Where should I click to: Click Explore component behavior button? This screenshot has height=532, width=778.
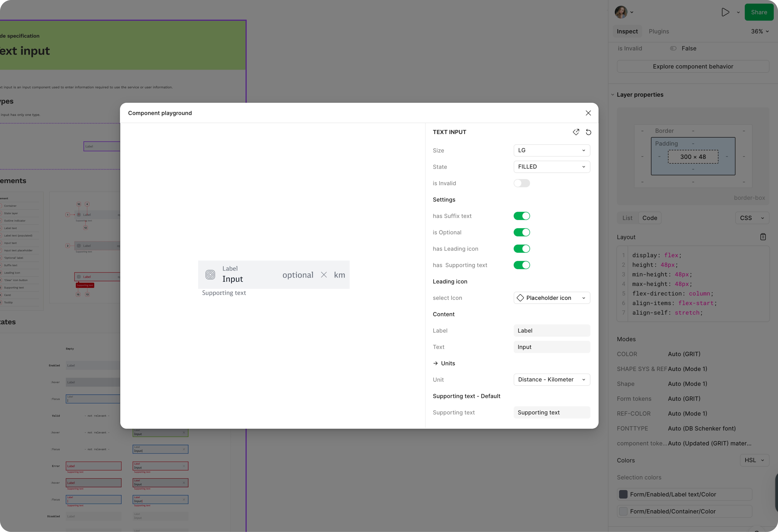pyautogui.click(x=693, y=67)
